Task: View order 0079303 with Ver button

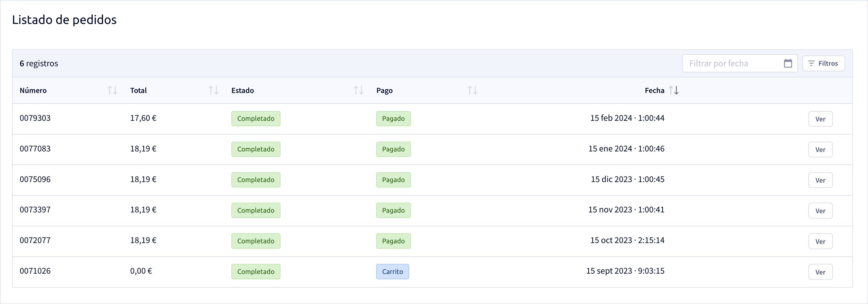Action: (x=820, y=119)
